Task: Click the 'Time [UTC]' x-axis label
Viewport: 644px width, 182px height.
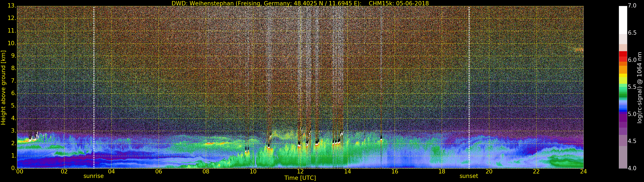Action: coord(300,178)
